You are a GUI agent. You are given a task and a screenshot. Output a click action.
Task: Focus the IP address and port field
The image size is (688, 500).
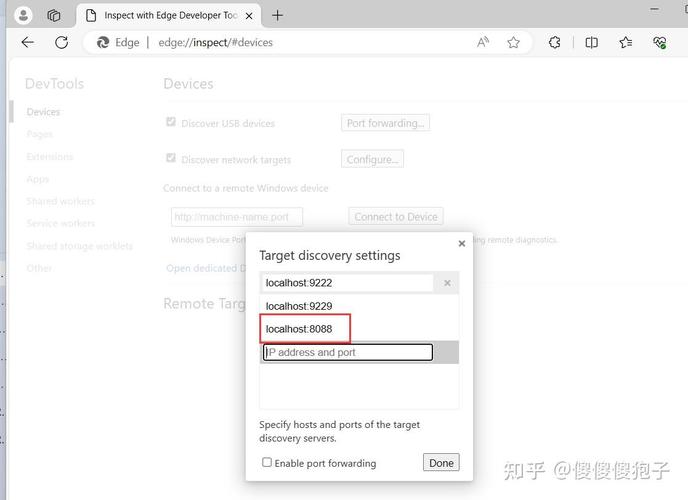point(348,352)
